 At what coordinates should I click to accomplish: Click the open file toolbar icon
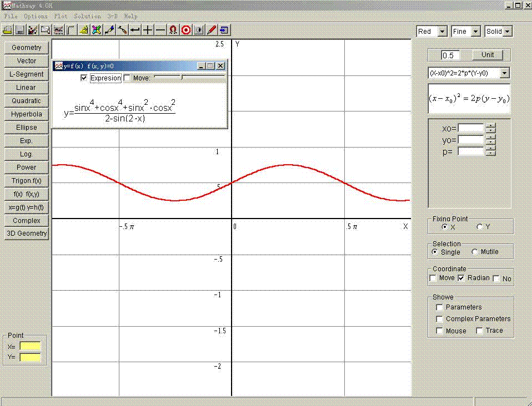click(7, 30)
